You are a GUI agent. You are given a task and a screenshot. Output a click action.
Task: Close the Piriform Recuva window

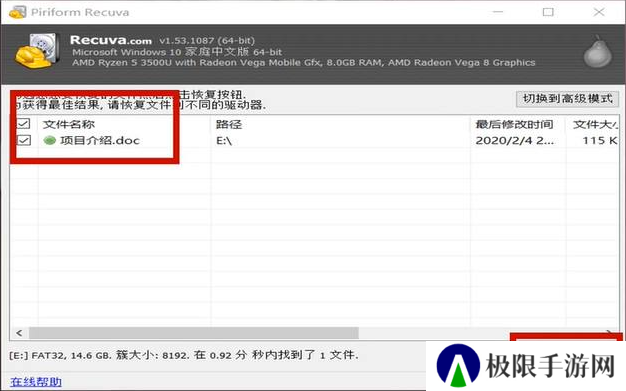point(599,12)
